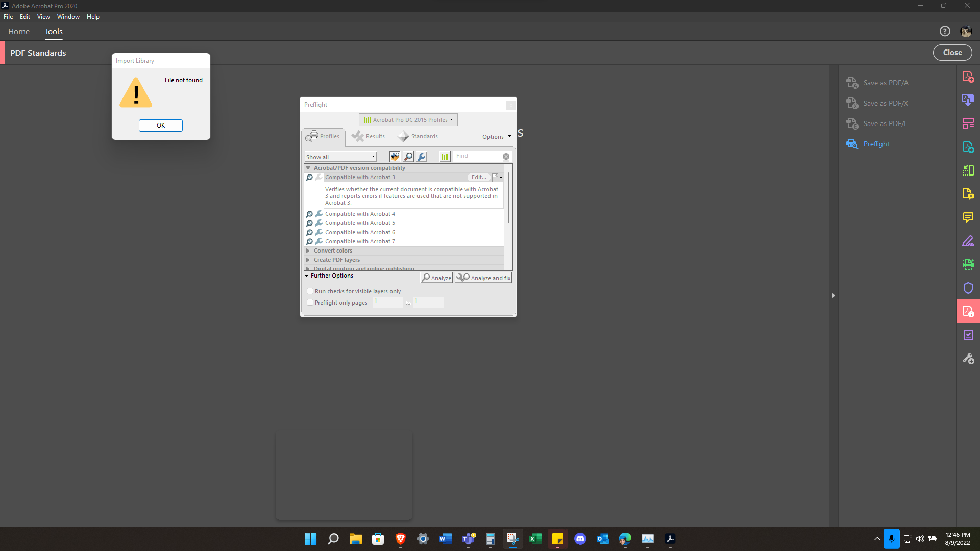Open the Create PDF tool in right sidebar
Screen dimensions: 980x551
tap(968, 76)
